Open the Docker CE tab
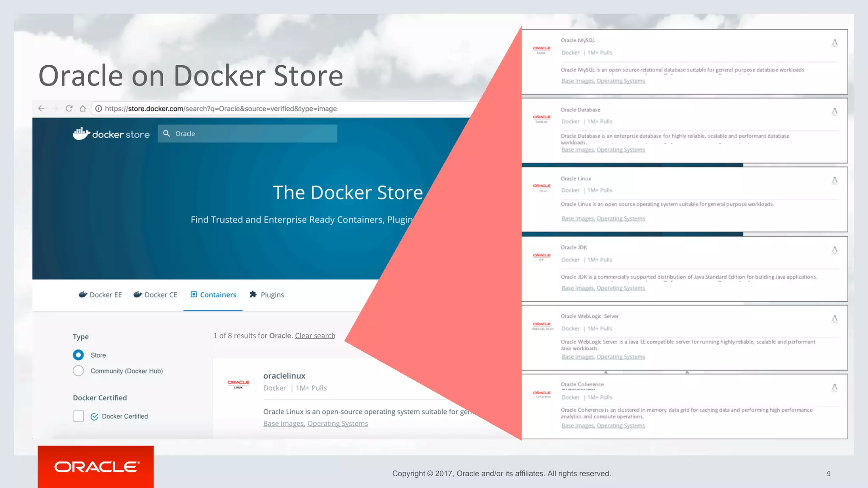Viewport: 868px width, 488px height. coord(156,294)
